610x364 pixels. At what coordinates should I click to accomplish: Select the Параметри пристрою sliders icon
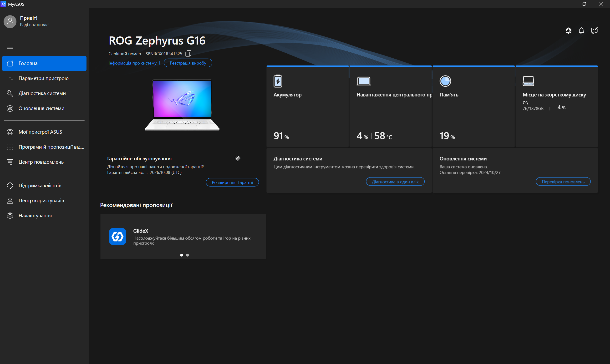point(10,78)
